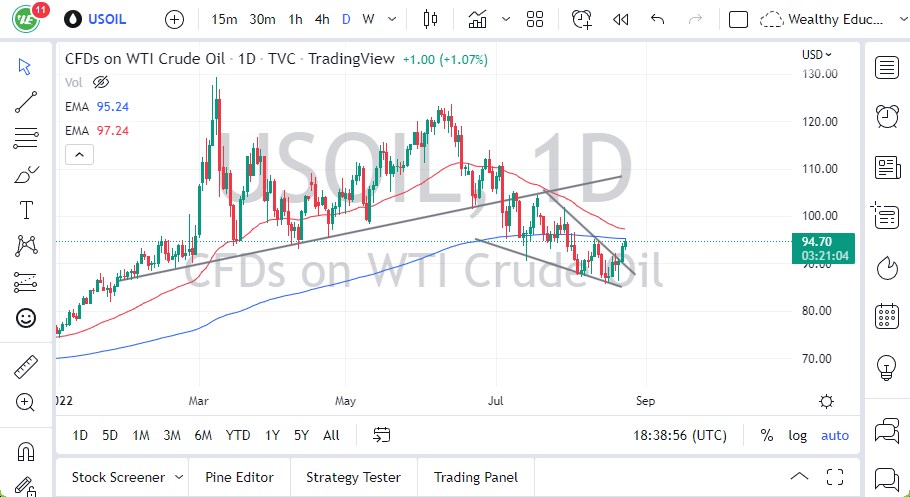Image resolution: width=910 pixels, height=497 pixels.
Task: Click the add symbol plus icon
Action: [174, 19]
